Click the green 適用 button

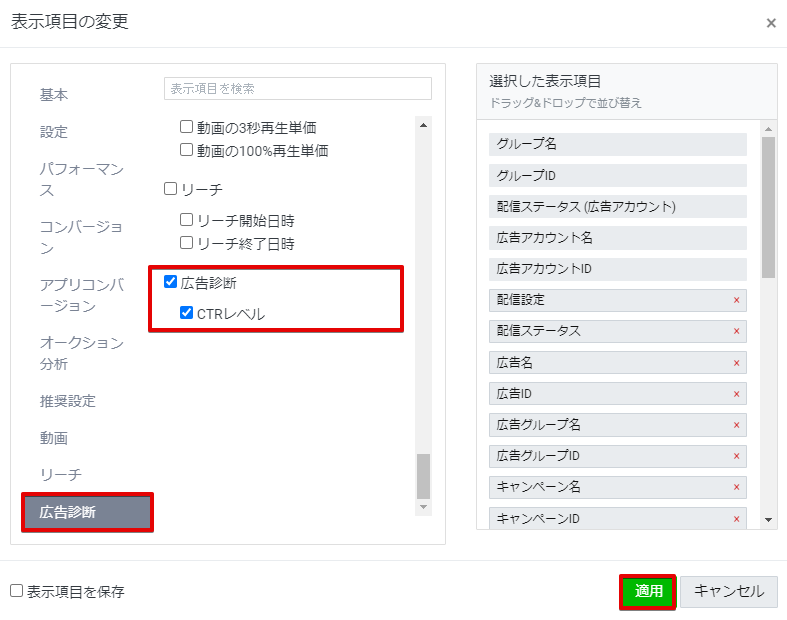tap(648, 591)
